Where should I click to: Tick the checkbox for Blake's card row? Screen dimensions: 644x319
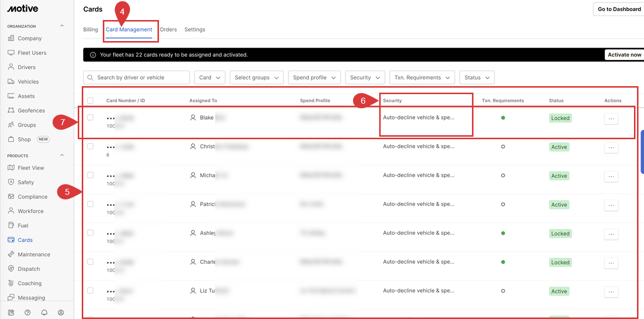coord(90,118)
